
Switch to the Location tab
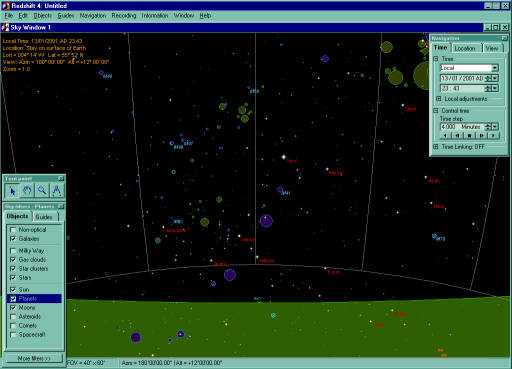coord(465,48)
